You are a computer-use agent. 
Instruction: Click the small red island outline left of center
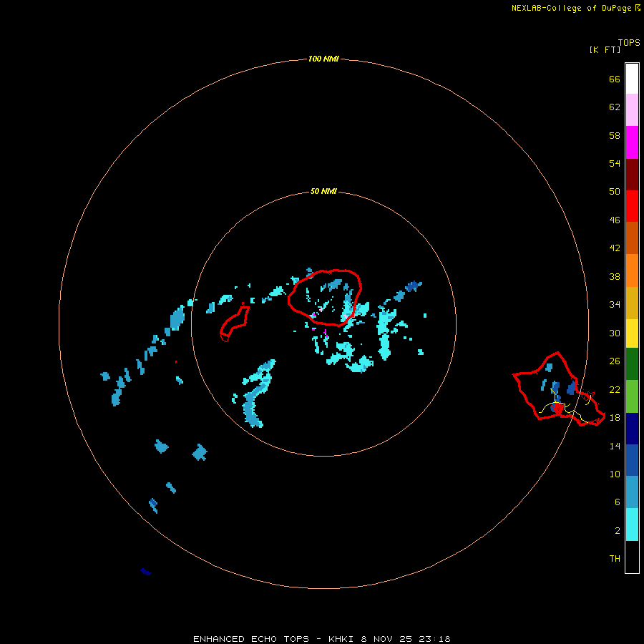pos(235,323)
